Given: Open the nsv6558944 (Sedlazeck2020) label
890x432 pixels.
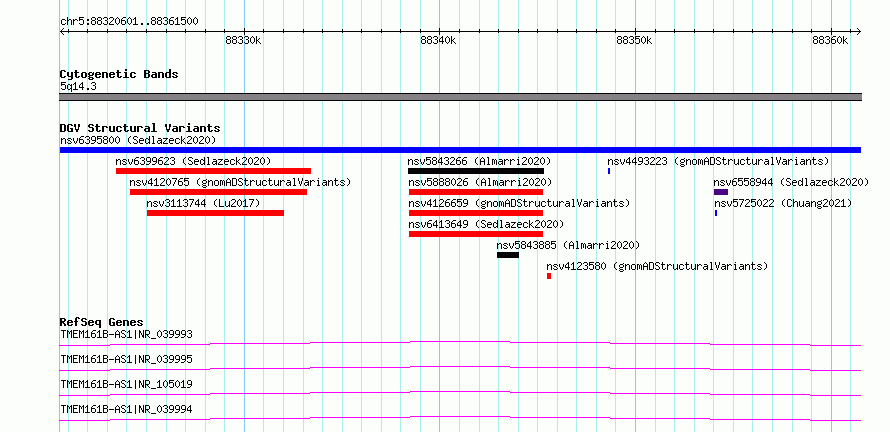Looking at the screenshot, I should [791, 182].
